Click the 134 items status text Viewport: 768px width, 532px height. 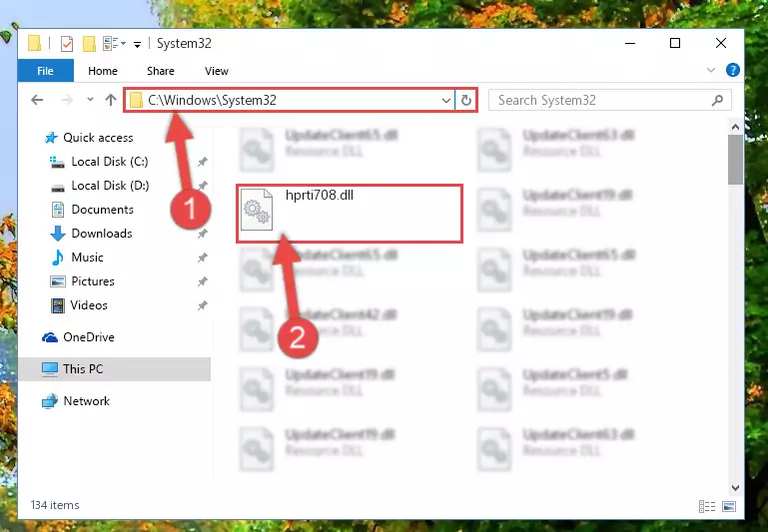[55, 505]
